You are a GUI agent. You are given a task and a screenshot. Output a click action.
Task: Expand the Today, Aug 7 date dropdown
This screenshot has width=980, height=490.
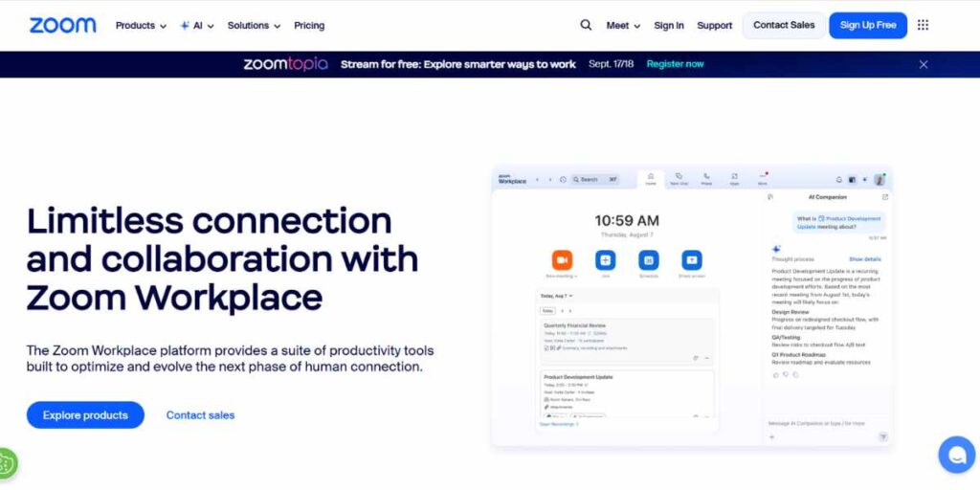[556, 296]
